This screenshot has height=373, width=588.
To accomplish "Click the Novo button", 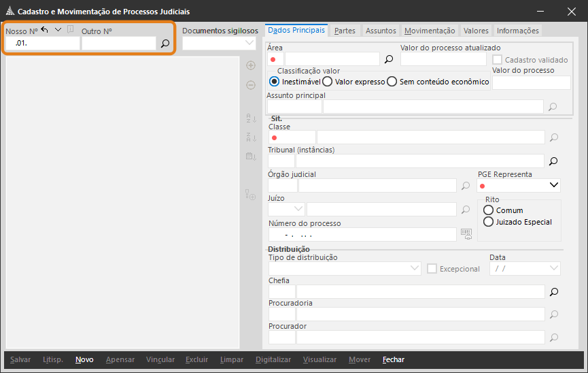I will (x=84, y=359).
